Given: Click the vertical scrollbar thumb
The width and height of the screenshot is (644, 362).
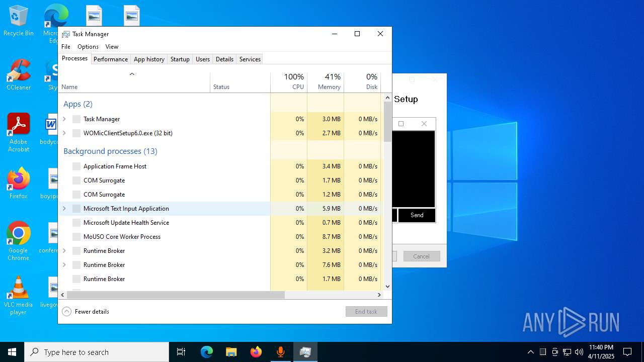Looking at the screenshot, I should click(x=387, y=122).
